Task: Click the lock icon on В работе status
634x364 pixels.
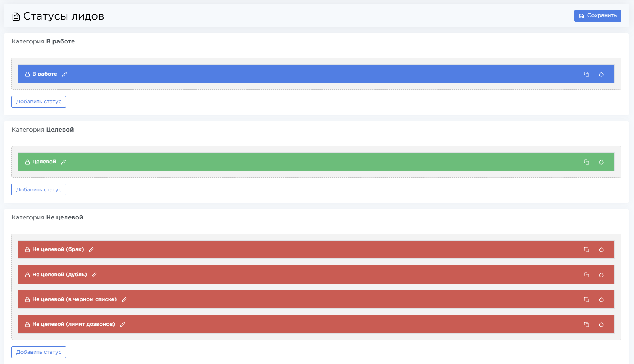Action: [27, 74]
